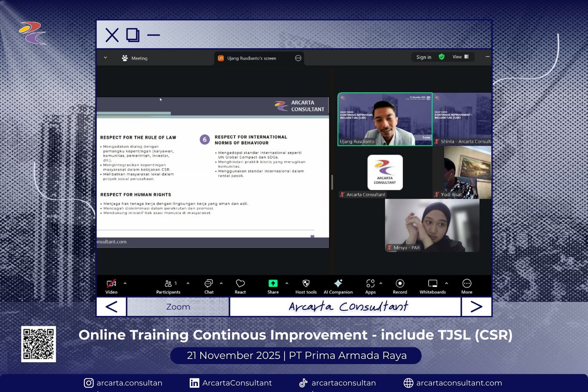This screenshot has height=392, width=588.
Task: Change layout with the View button
Action: (460, 57)
